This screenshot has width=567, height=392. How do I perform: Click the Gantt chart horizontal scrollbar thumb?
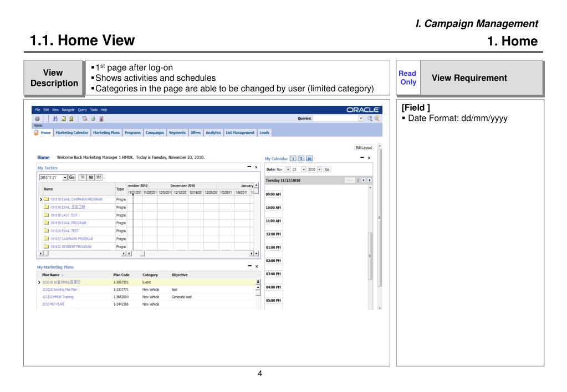point(142,254)
